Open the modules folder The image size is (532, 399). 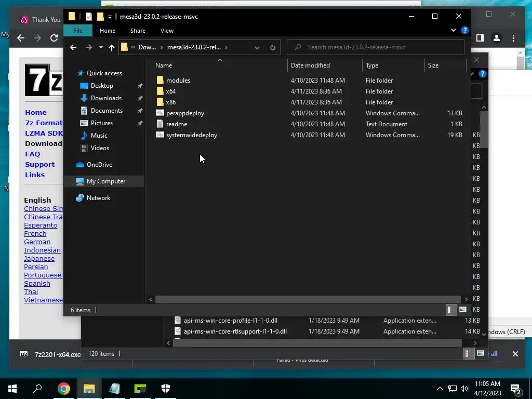(178, 81)
